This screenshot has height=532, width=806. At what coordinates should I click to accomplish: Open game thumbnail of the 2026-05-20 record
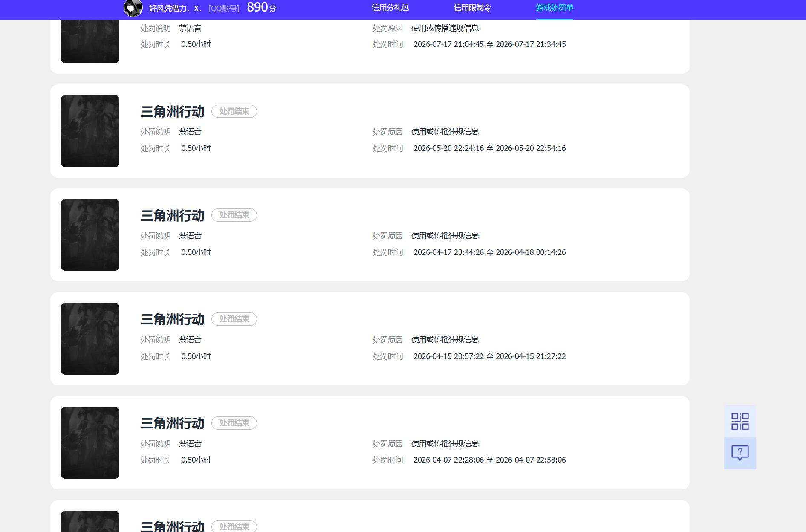click(x=90, y=131)
